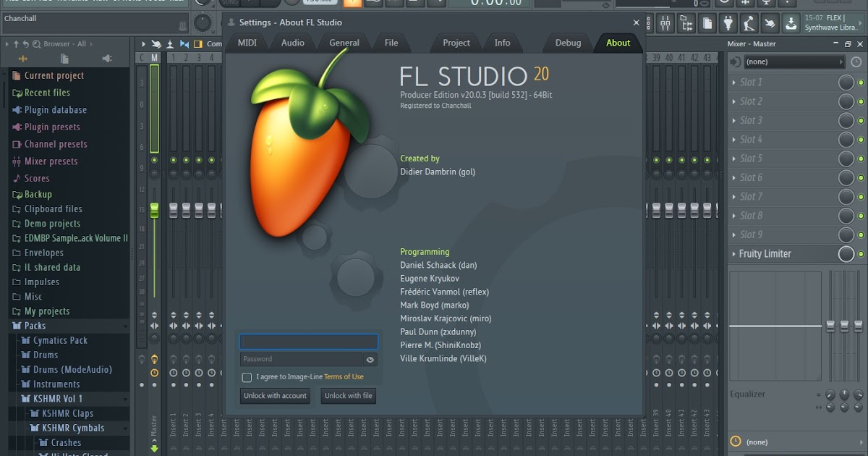868x456 pixels.
Task: Click the pointing hand icon in top toolbar
Action: point(770,22)
